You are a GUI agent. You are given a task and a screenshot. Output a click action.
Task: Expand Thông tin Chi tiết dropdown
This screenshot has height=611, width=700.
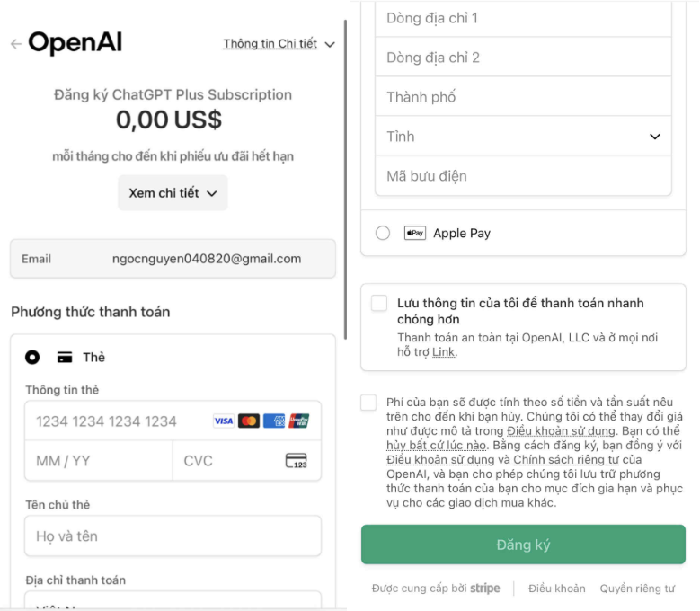click(279, 44)
